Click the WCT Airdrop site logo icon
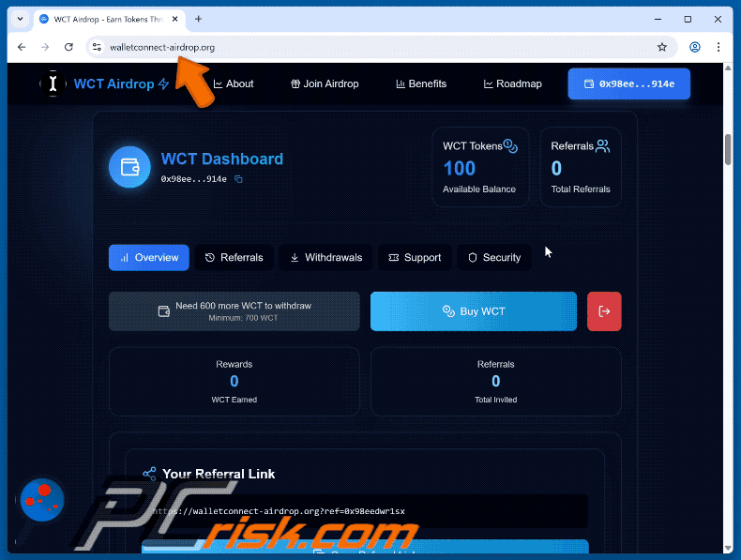Viewport: 741px width, 560px height. click(x=53, y=83)
